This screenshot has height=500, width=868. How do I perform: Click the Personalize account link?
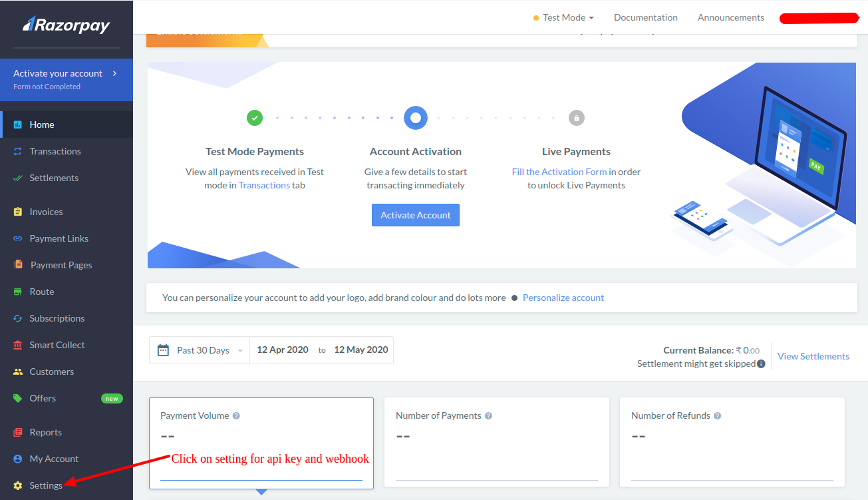point(563,298)
